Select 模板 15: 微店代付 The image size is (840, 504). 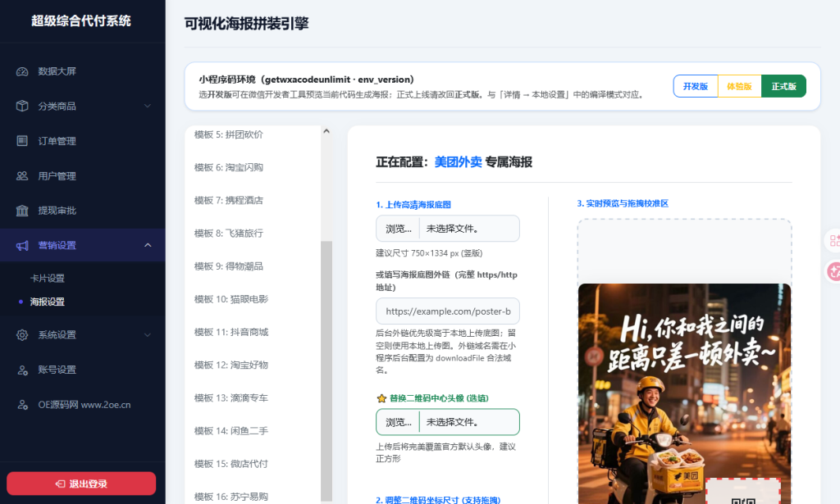click(x=231, y=463)
